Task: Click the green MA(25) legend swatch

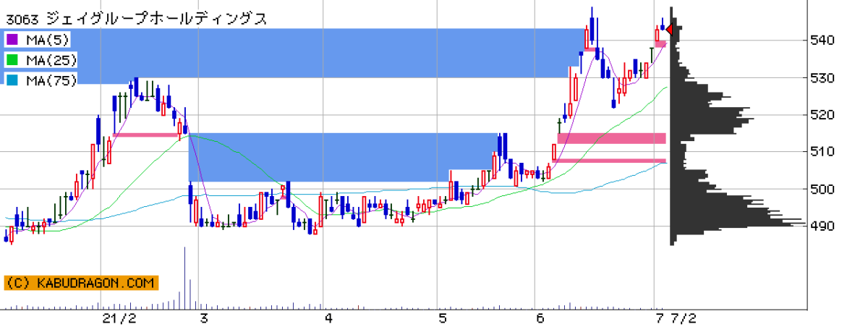Action: (x=12, y=60)
